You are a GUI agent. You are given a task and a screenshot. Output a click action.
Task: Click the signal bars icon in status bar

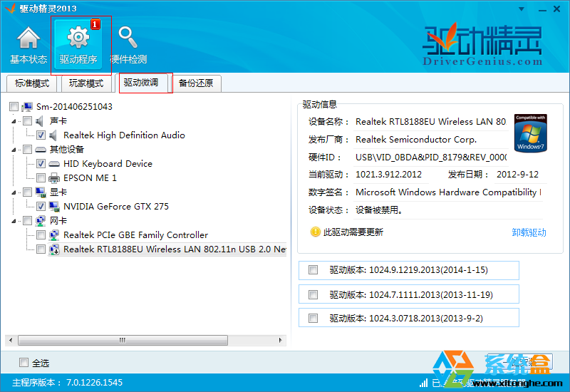pos(423,383)
